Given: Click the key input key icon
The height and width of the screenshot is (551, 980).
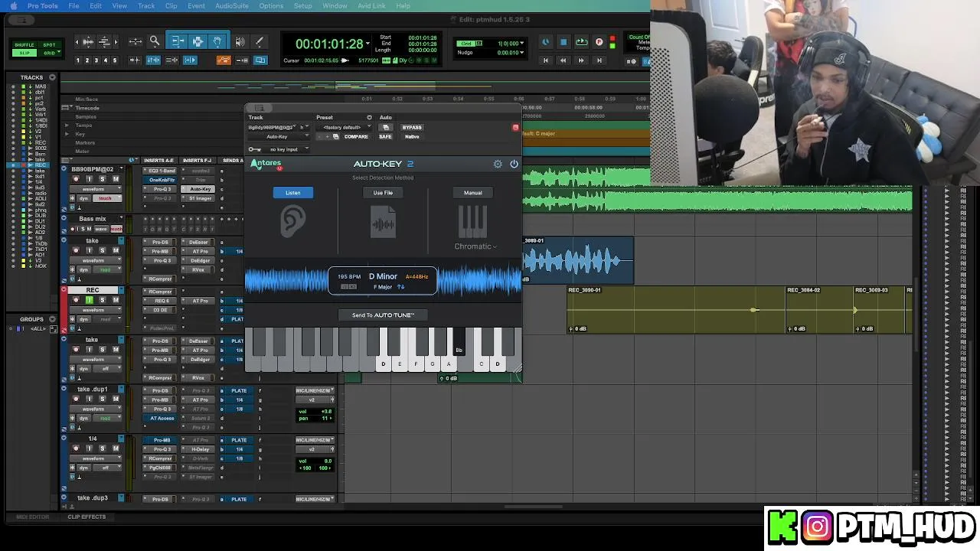Looking at the screenshot, I should (254, 149).
